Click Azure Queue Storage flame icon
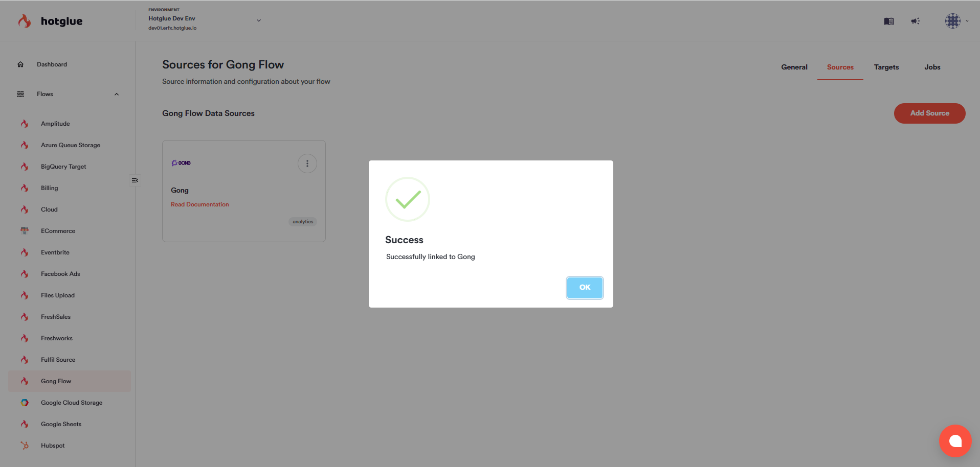Viewport: 980px width, 467px height. 25,145
